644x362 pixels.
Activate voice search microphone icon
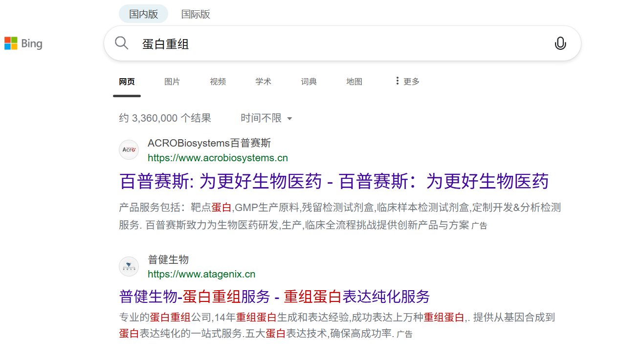[560, 43]
